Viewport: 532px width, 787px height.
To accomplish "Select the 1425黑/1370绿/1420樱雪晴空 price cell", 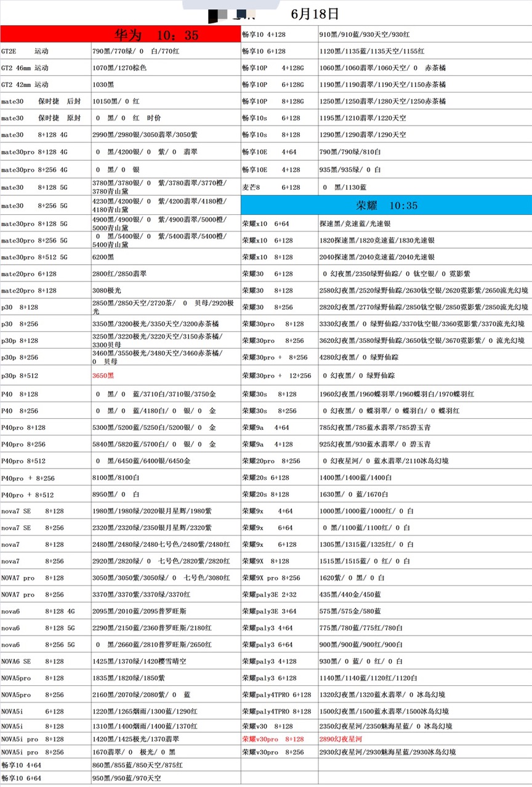I will pyautogui.click(x=166, y=661).
